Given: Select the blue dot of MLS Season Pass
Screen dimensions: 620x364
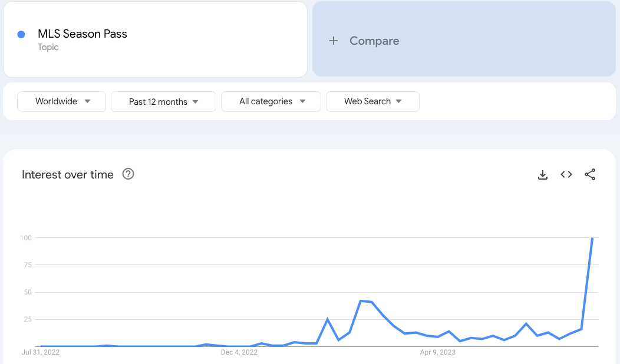Looking at the screenshot, I should point(21,34).
